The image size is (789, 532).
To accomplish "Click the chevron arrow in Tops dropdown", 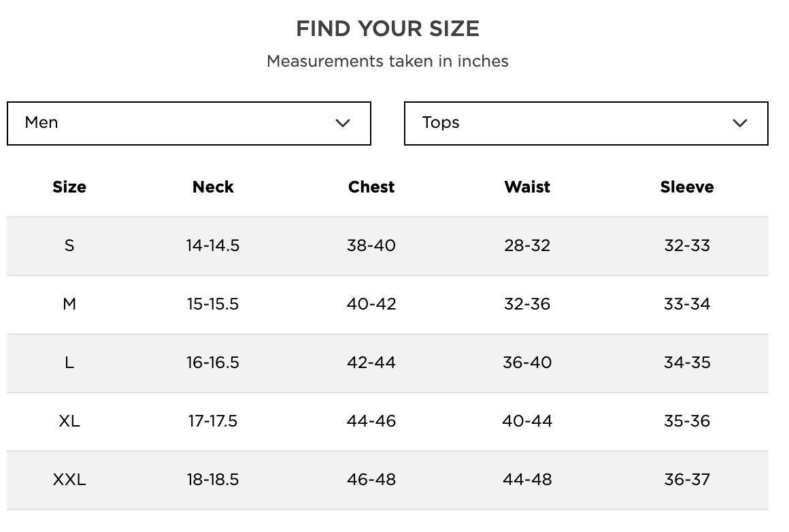I will pos(740,123).
